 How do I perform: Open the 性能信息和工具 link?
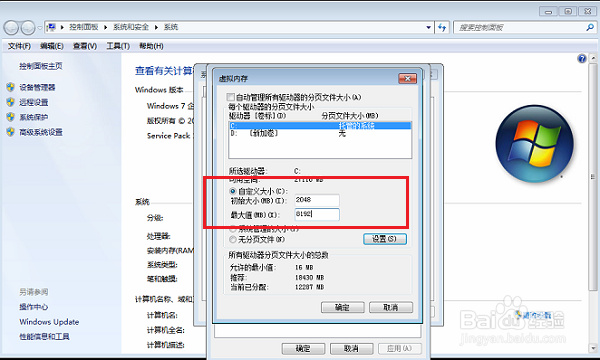[44, 337]
